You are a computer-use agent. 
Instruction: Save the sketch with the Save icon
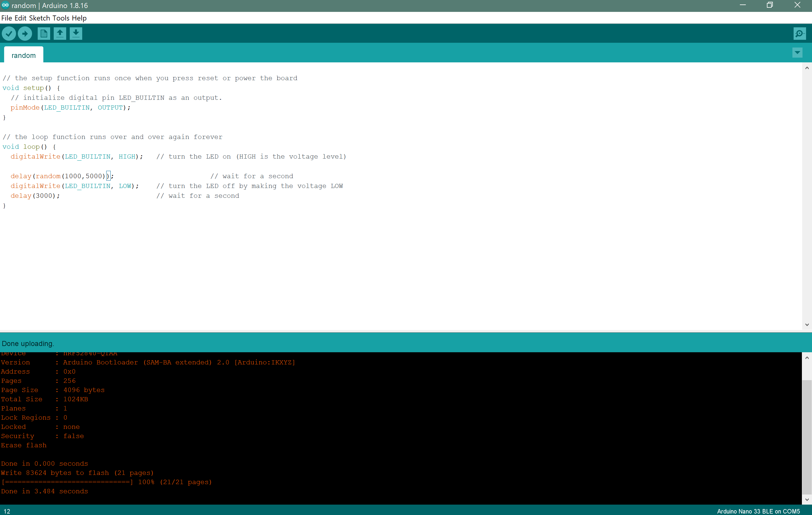point(76,33)
